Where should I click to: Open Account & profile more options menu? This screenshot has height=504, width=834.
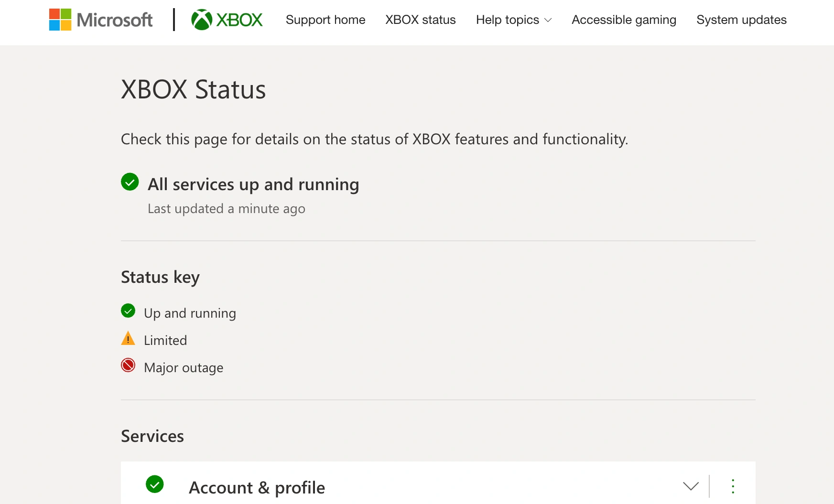point(733,486)
